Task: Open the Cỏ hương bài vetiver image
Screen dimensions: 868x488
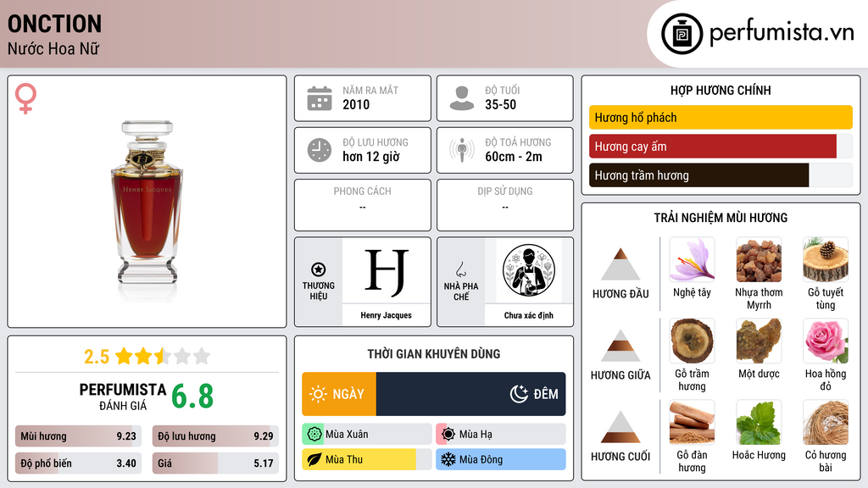Action: 826,422
